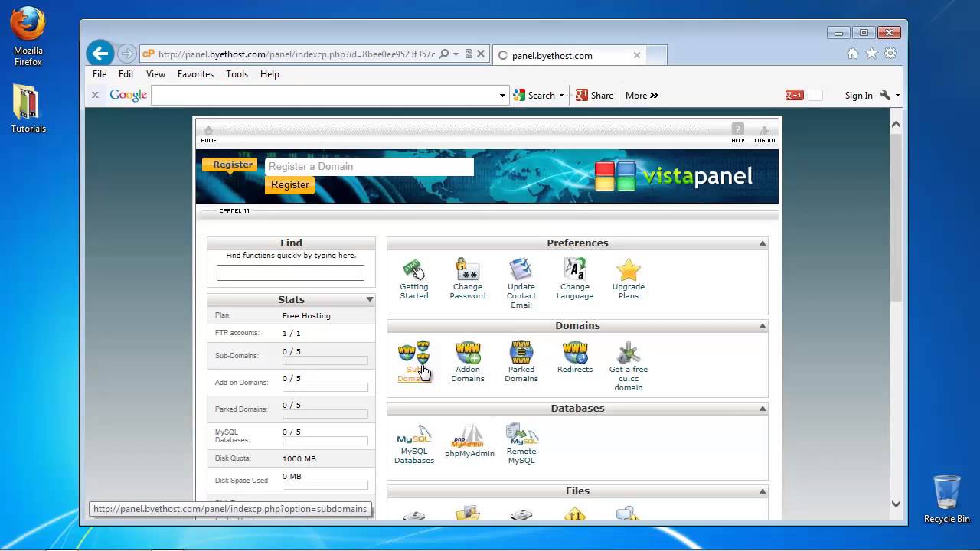The width and height of the screenshot is (980, 551).
Task: Open the Tools menu
Action: click(237, 74)
